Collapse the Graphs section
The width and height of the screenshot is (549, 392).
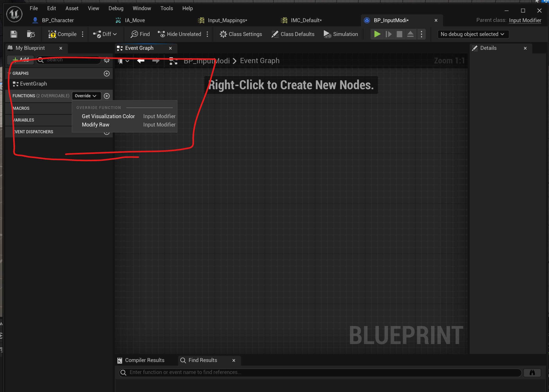(x=9, y=73)
